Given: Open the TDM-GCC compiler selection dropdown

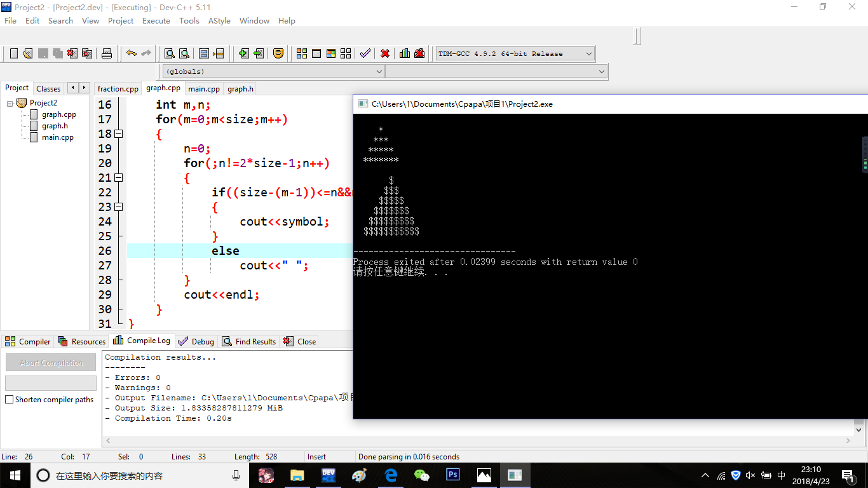Looking at the screenshot, I should (x=588, y=54).
